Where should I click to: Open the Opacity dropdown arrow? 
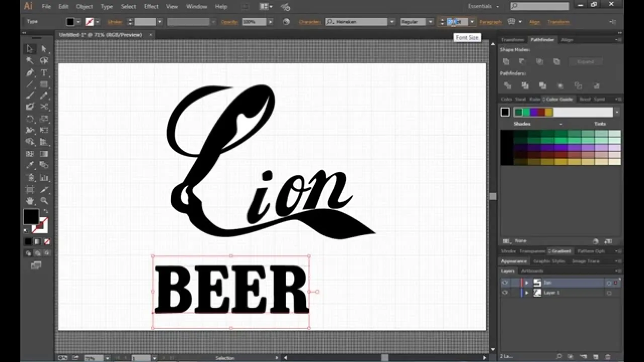(x=270, y=22)
